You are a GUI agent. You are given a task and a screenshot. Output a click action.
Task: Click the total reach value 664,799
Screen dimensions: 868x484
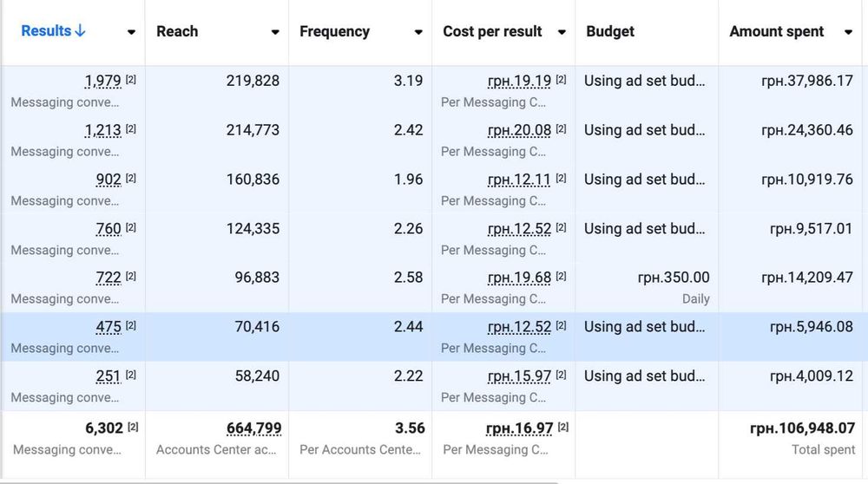253,428
